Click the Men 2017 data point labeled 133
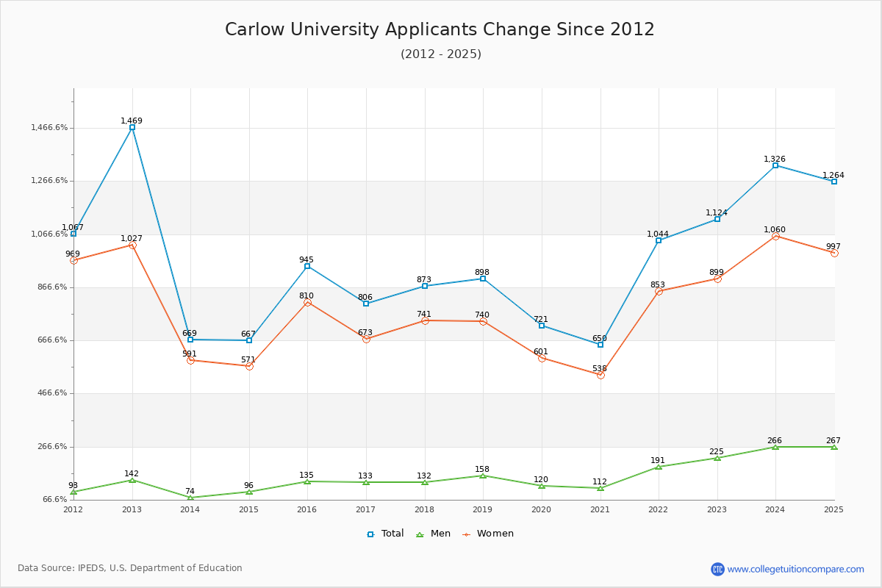 pyautogui.click(x=366, y=482)
